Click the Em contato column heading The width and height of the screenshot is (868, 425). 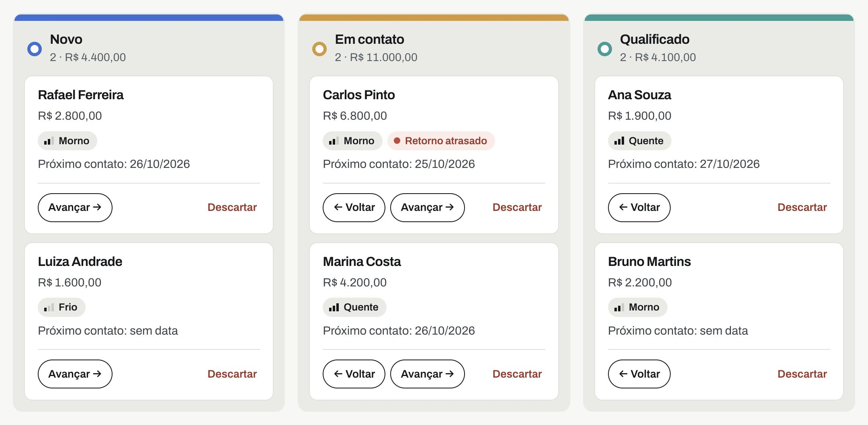pyautogui.click(x=370, y=39)
